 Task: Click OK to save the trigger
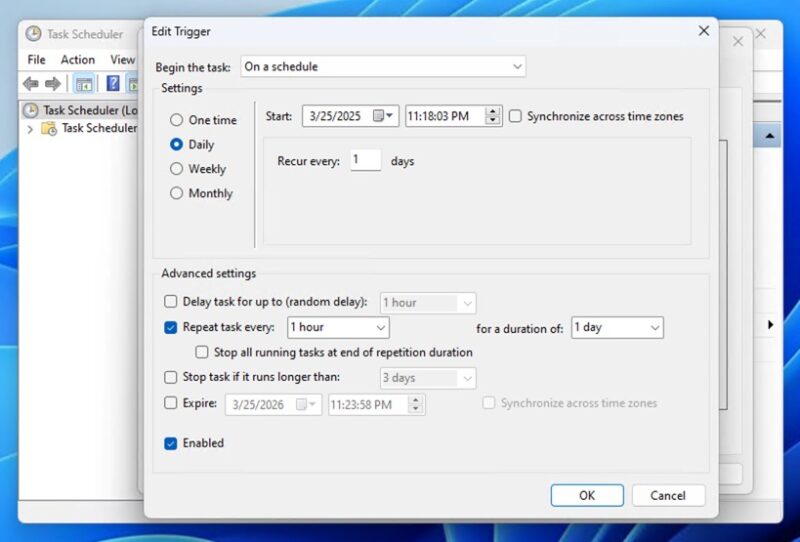click(x=587, y=495)
